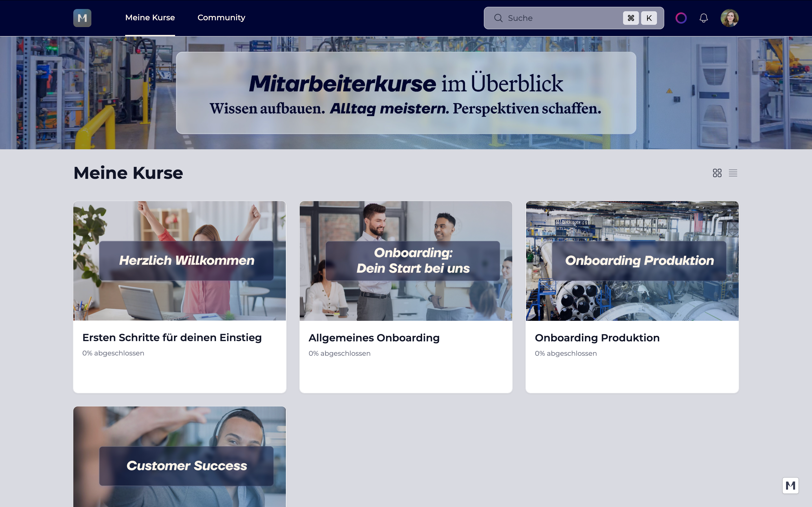The image size is (812, 507).
Task: Open the Meine Kurse tab
Action: [x=150, y=17]
